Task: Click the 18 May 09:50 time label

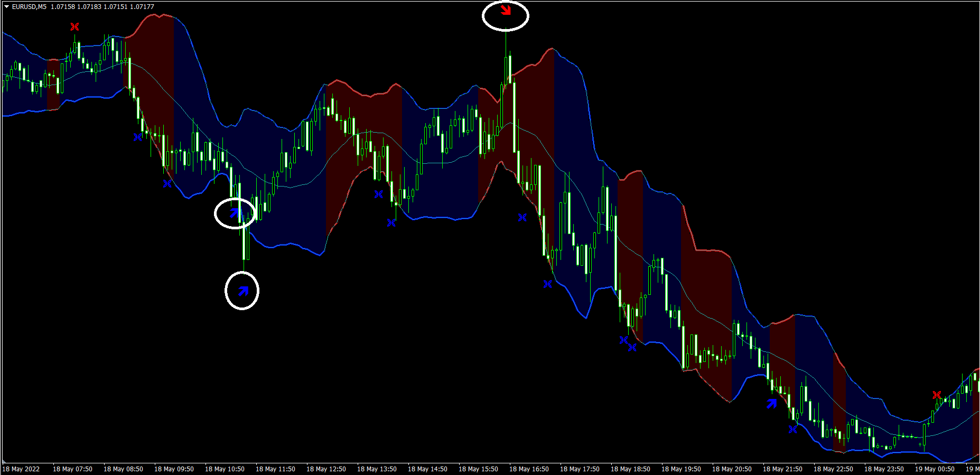Action: (174, 469)
